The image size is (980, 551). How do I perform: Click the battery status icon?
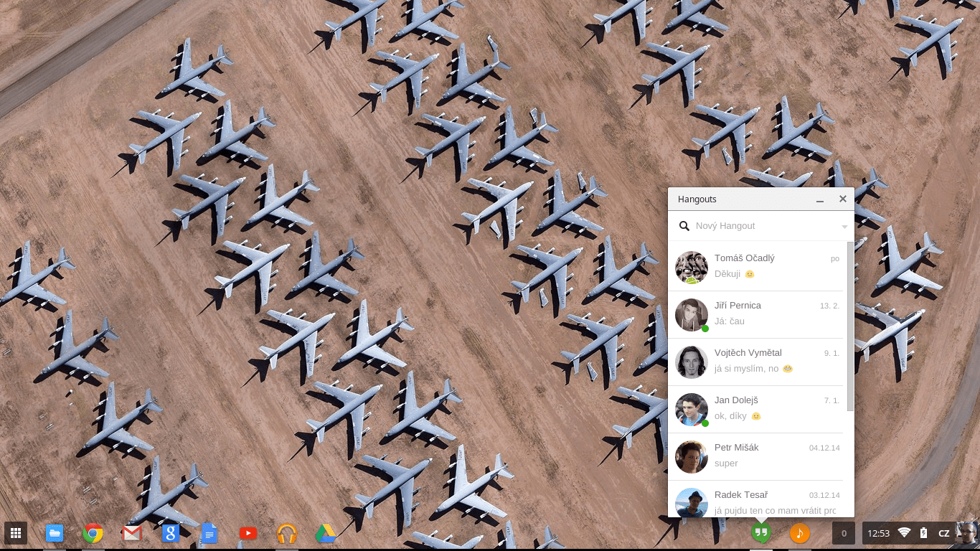[x=923, y=533]
